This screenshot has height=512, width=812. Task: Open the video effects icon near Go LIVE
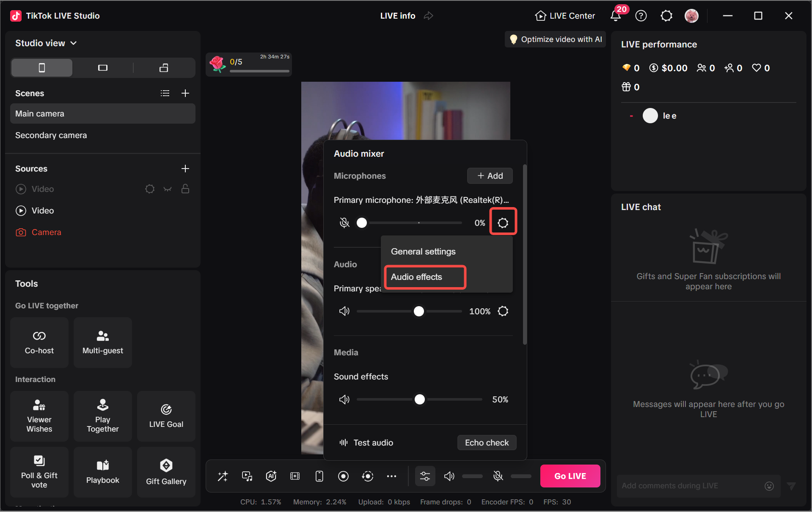coord(295,476)
